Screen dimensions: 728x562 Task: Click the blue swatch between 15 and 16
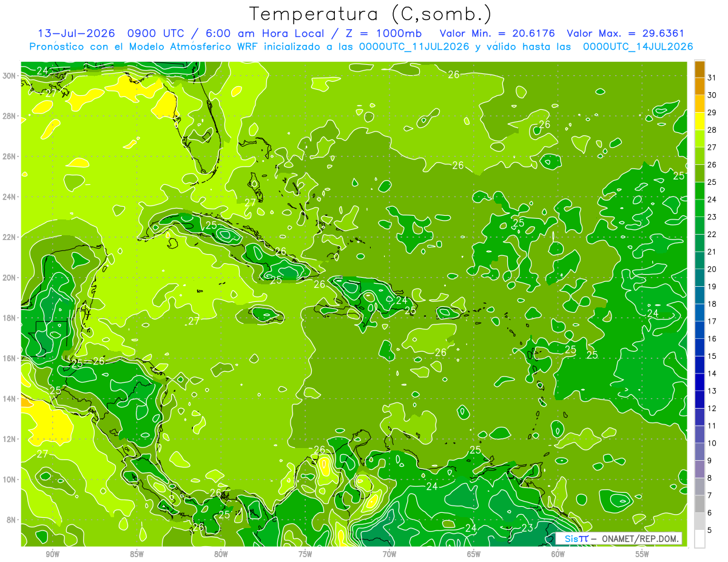[699, 347]
